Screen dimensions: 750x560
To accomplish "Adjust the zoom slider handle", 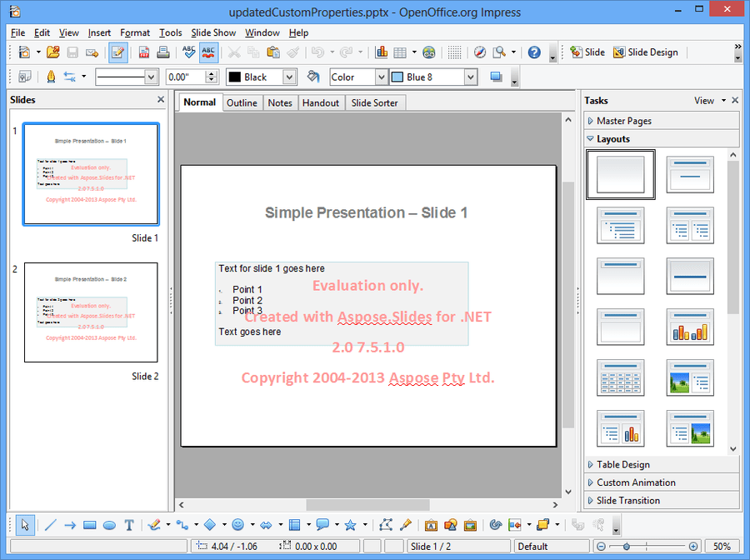I will click(626, 546).
